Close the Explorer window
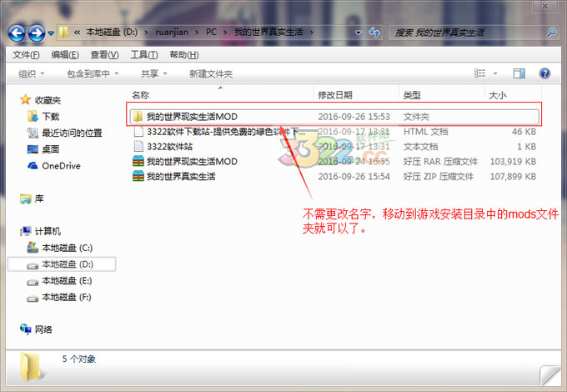Image resolution: width=567 pixels, height=392 pixels. (545, 6)
